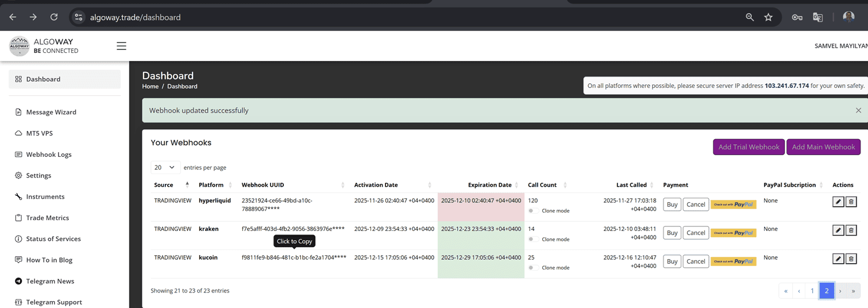Go to pagination page 1
This screenshot has width=868, height=308.
click(812, 291)
